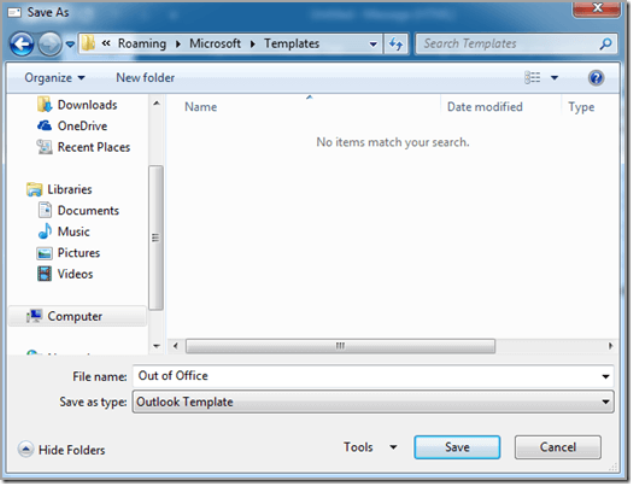Click the Forward navigation arrow button
The height and width of the screenshot is (484, 631).
(49, 44)
